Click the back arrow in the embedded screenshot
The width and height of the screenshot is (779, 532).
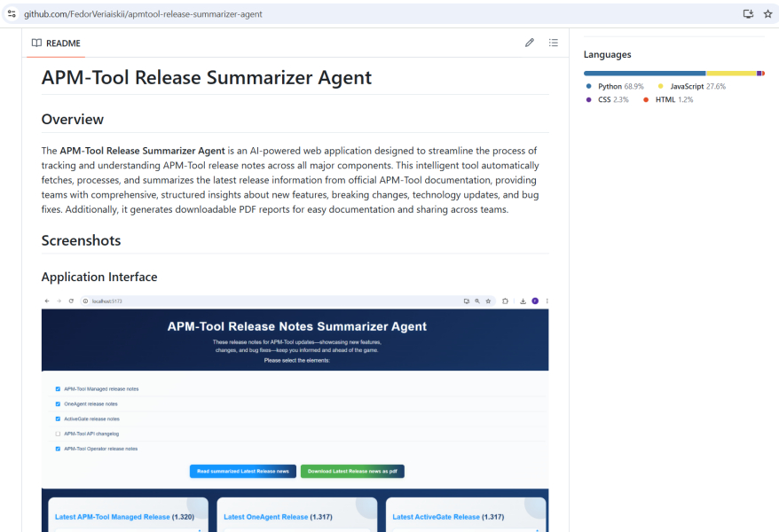click(47, 301)
